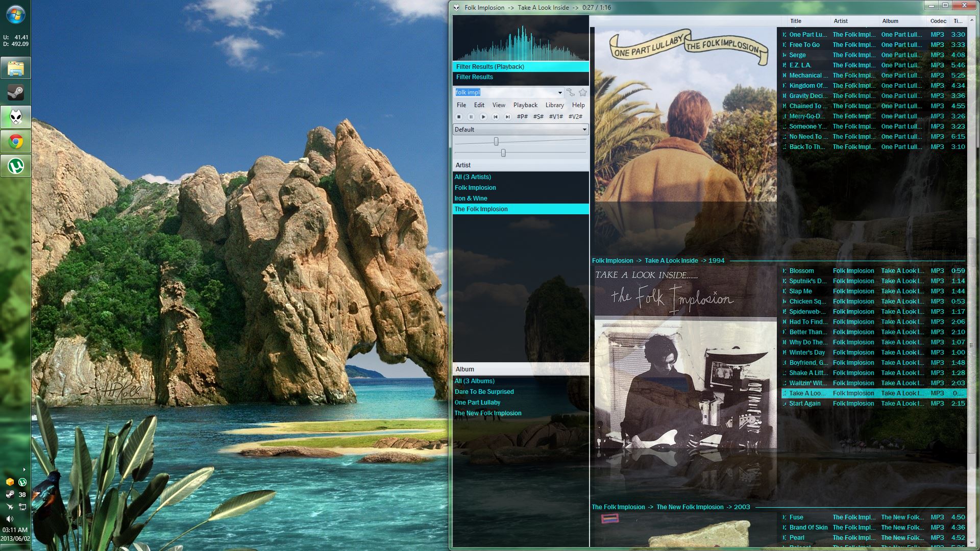Open the Playback menu
Screen dimensions: 980x551
click(525, 105)
